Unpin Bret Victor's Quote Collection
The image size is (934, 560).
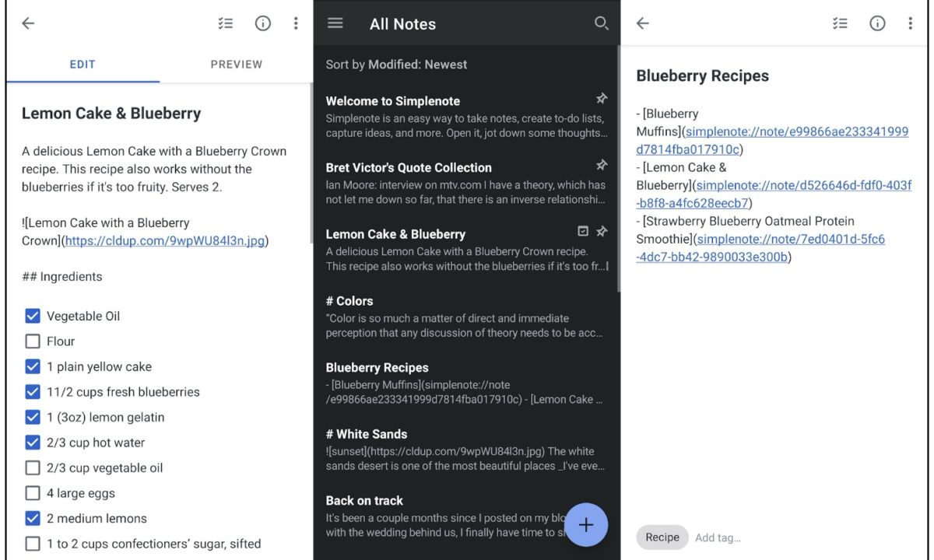tap(601, 165)
